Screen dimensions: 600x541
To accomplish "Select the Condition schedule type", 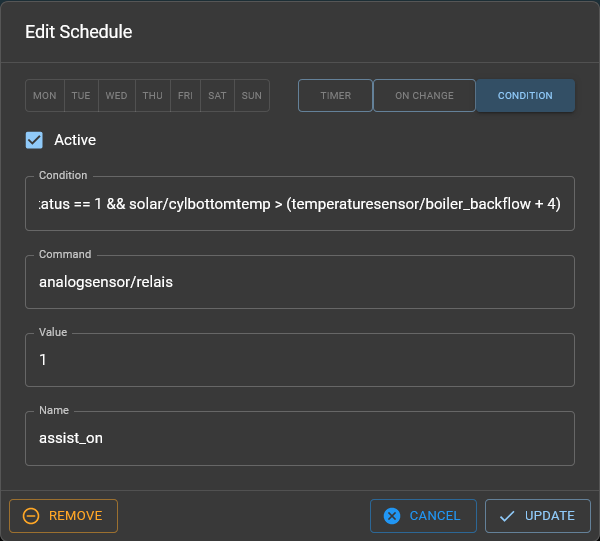I will coord(525,96).
